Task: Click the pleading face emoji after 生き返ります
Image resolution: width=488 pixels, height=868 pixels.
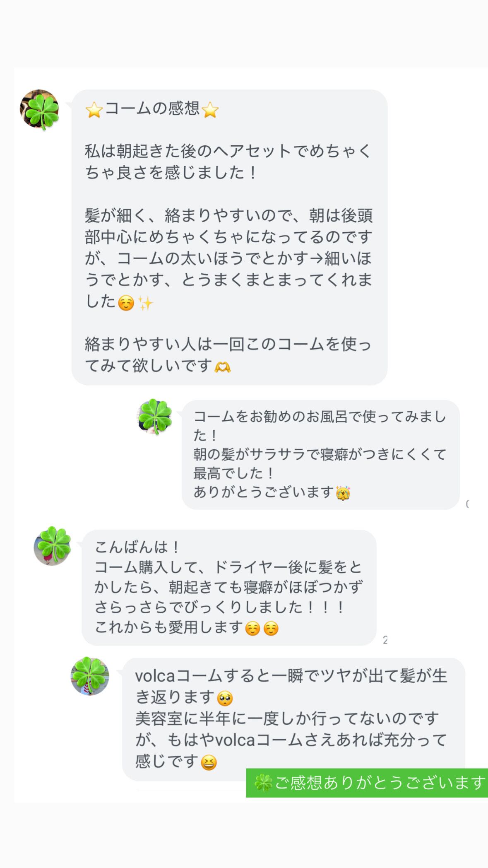Action: [x=225, y=699]
